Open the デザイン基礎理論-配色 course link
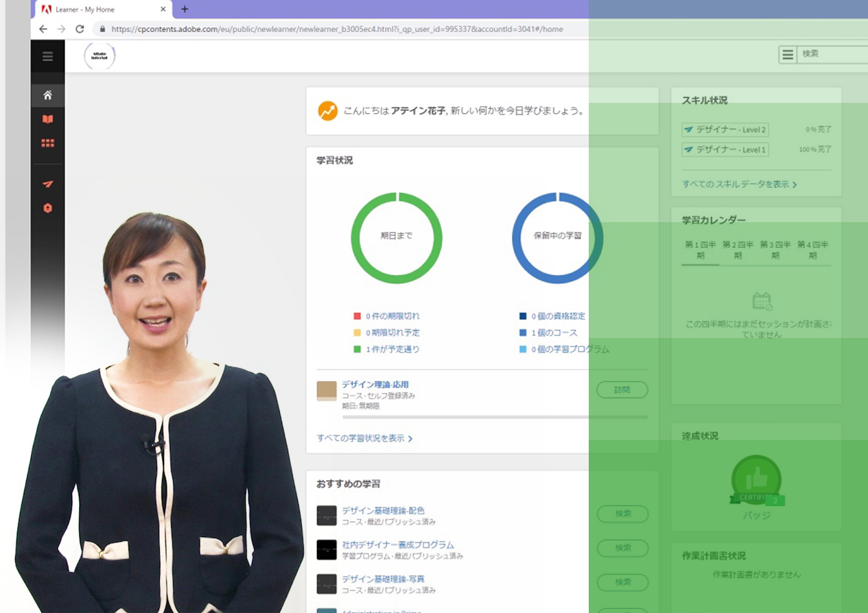 pyautogui.click(x=383, y=511)
